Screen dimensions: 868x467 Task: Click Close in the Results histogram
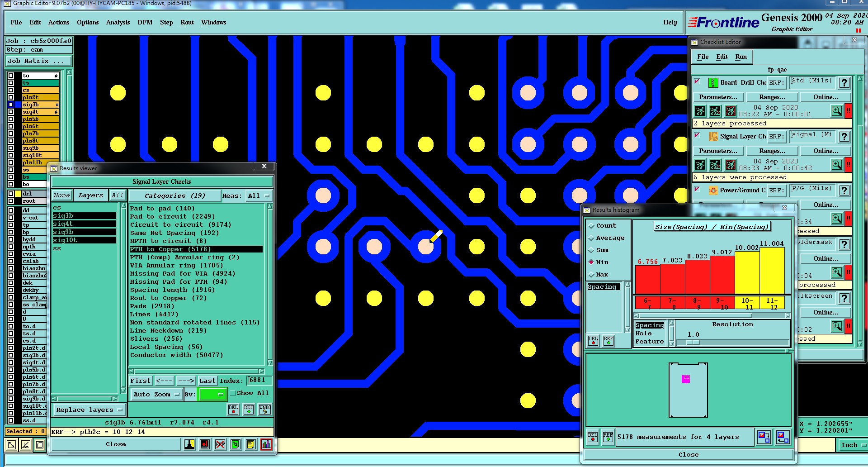[689, 455]
